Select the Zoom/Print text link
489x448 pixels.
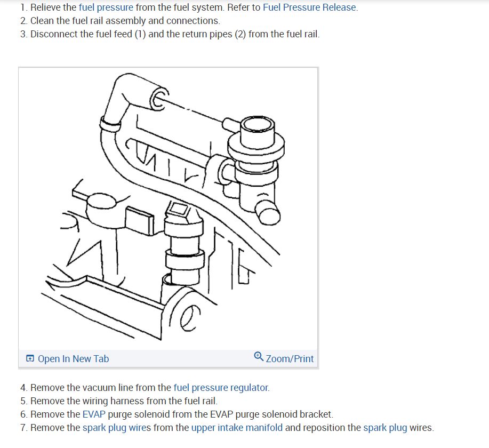(290, 359)
